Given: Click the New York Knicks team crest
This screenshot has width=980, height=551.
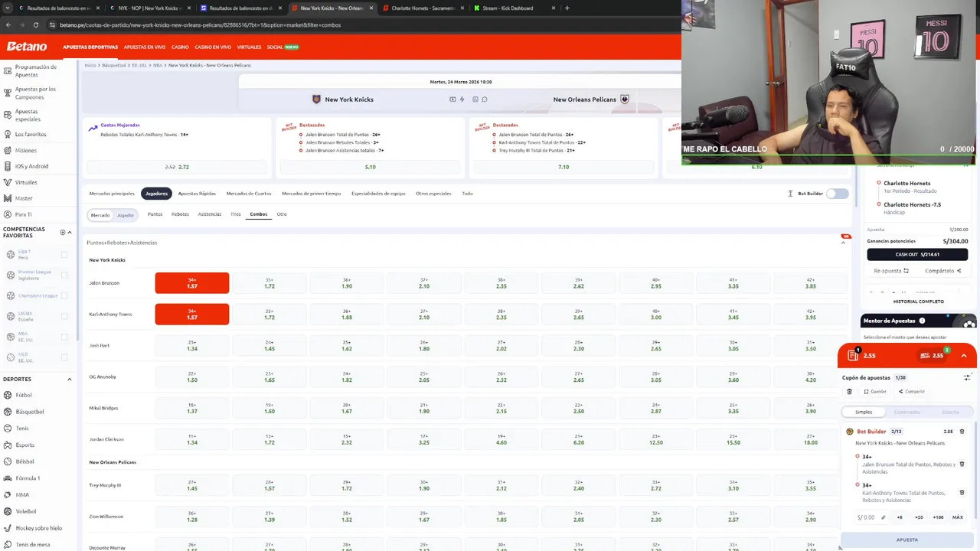Looking at the screenshot, I should click(316, 99).
